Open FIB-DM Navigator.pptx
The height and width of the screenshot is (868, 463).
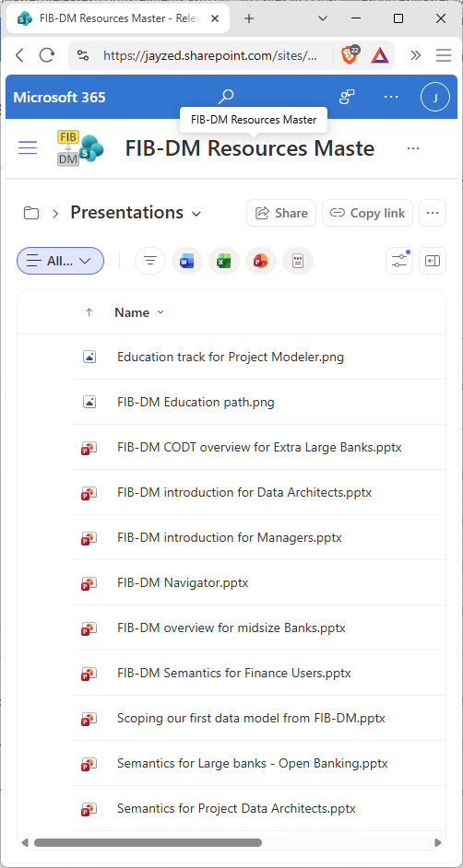[x=183, y=583]
